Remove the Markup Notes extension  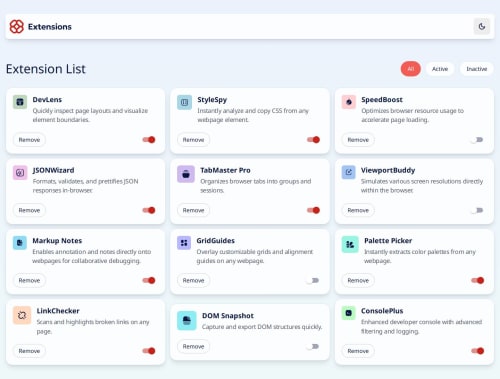[29, 280]
